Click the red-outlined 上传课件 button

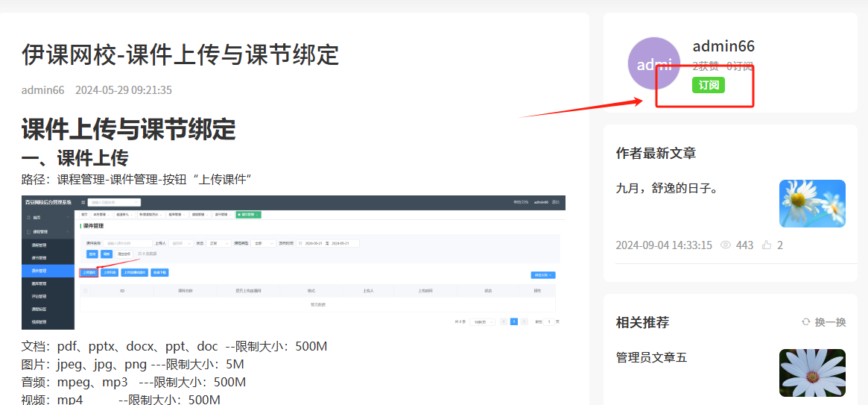click(88, 272)
